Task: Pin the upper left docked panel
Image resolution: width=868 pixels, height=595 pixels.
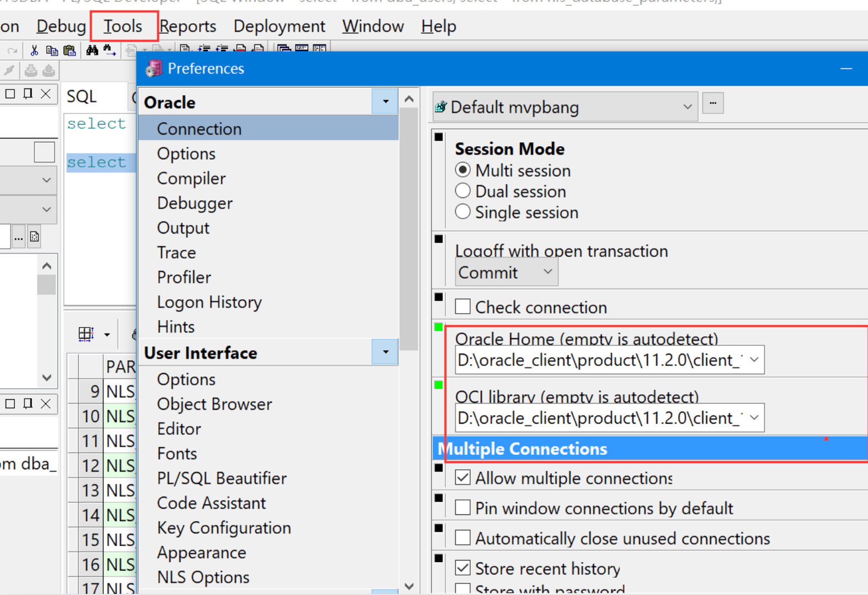Action: pos(28,93)
